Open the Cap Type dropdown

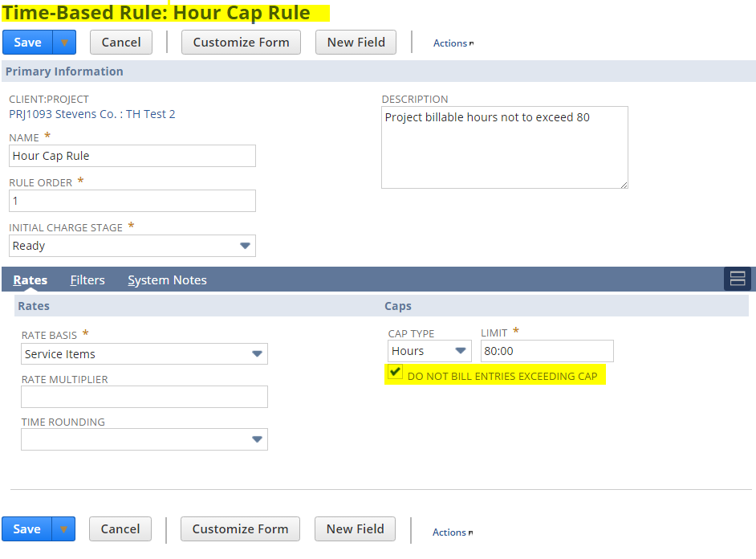tap(460, 351)
